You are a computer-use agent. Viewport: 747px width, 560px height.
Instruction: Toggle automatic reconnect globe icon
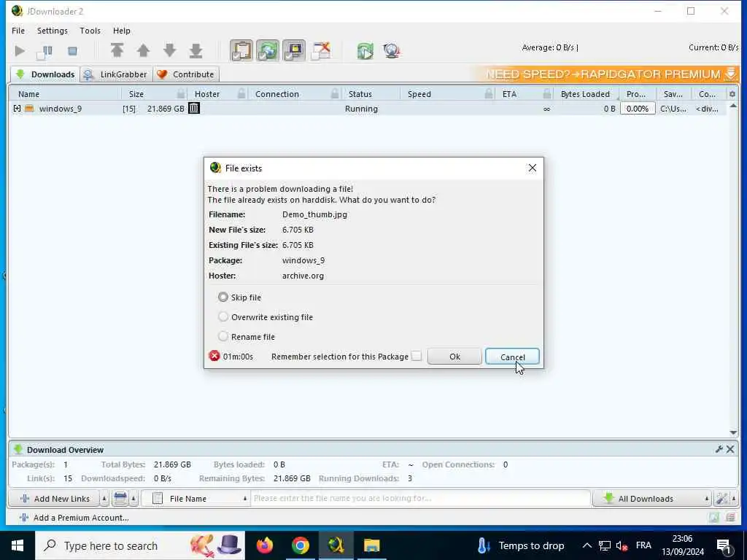point(268,50)
